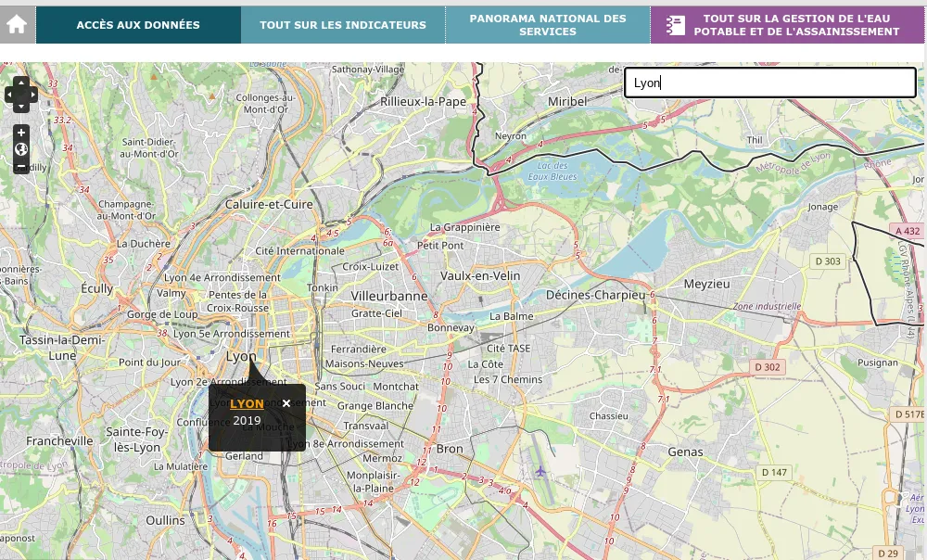
Task: Zoom to world extent globe icon
Action: (x=21, y=149)
